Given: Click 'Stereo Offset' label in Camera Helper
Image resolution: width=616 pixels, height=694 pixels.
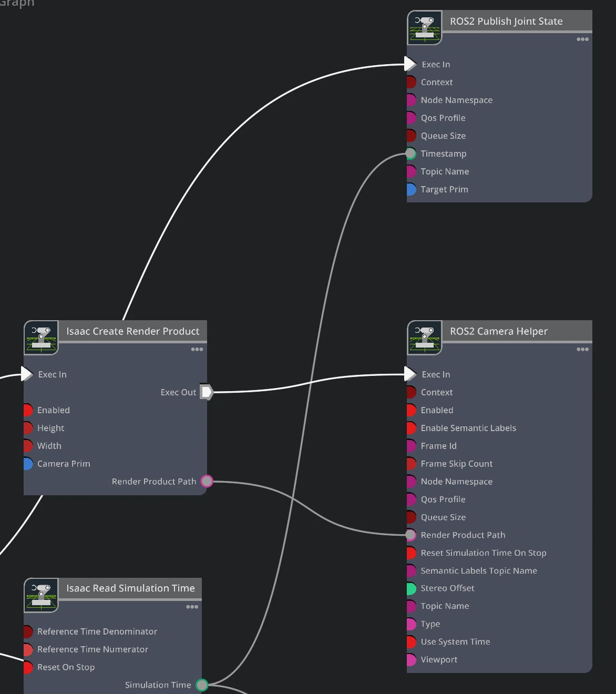Looking at the screenshot, I should tap(447, 588).
